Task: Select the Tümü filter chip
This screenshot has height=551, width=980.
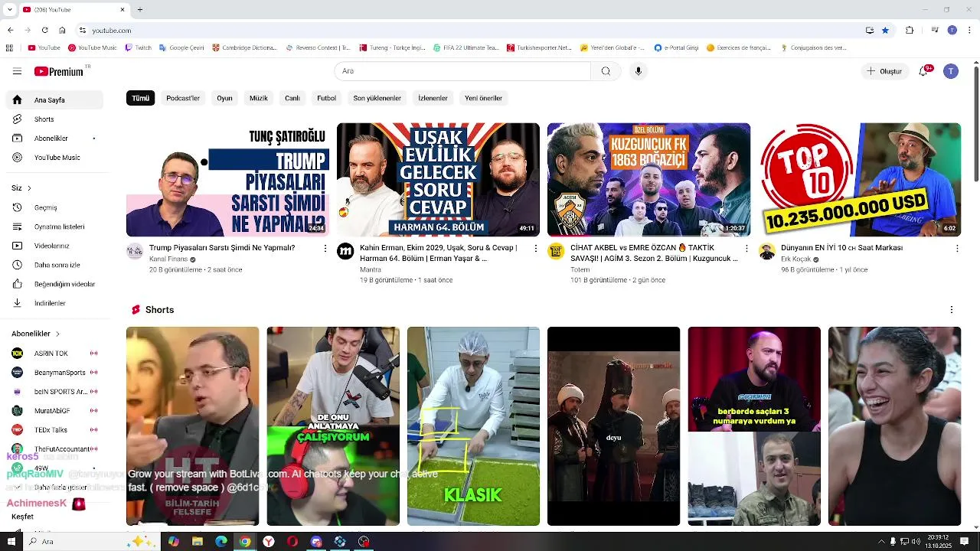Action: [x=141, y=98]
